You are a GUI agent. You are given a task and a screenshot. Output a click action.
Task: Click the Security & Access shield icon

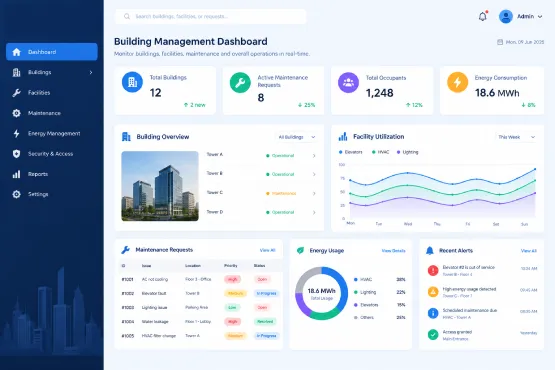click(16, 154)
